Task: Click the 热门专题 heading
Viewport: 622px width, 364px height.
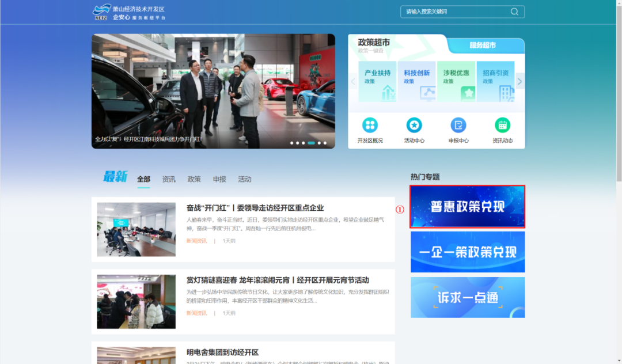Action: tap(425, 177)
